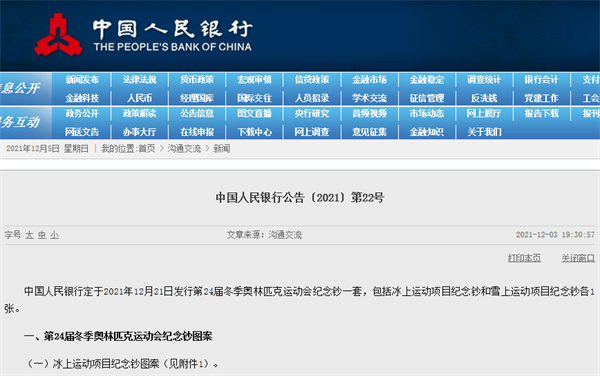The width and height of the screenshot is (600, 376).
Task: Click the timestamp 2021-12-03 19:30:57
Action: (555, 235)
